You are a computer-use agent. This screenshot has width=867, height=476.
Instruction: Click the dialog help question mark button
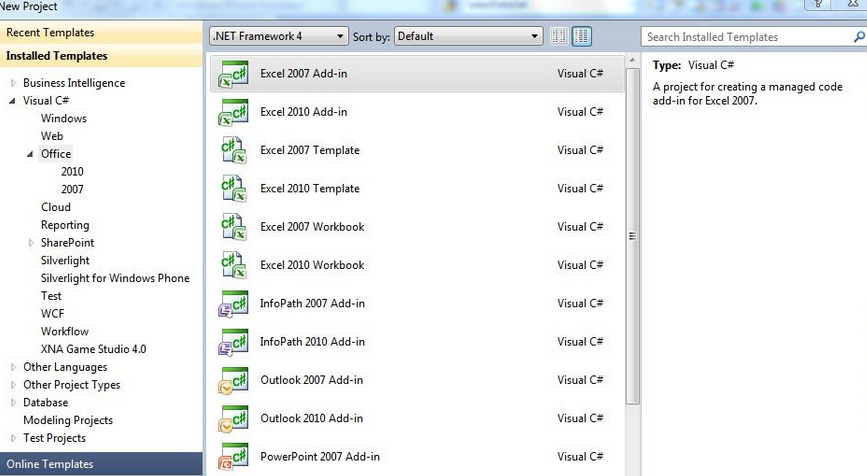(818, 4)
